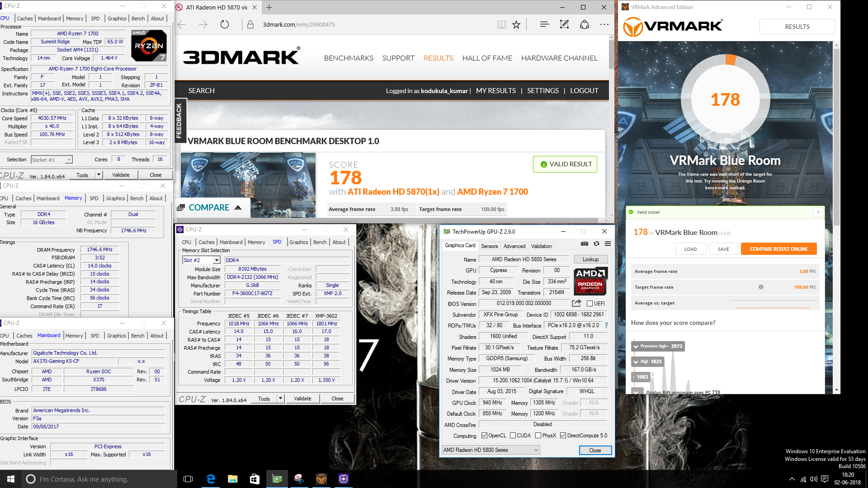Open Tools dropdown arrow in CPU-Z SPD window

(x=280, y=399)
